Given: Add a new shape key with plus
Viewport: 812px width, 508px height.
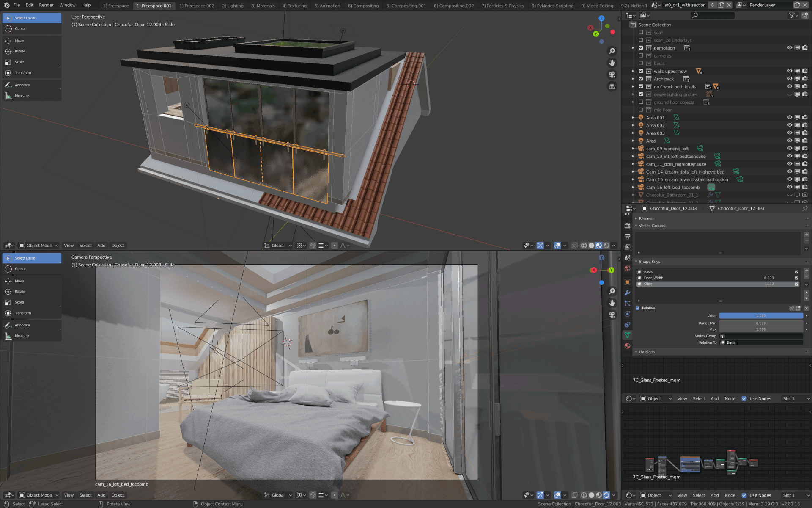Looking at the screenshot, I should (807, 271).
